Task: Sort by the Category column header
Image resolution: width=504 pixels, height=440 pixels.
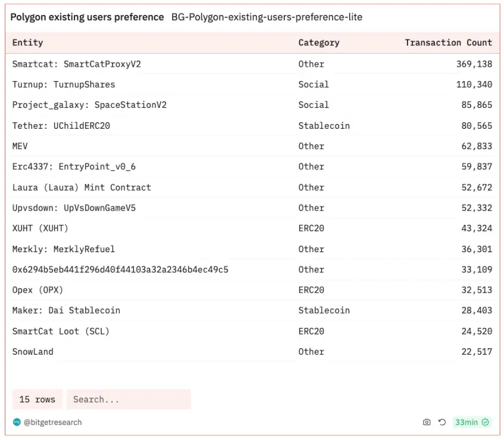Action: pos(319,43)
